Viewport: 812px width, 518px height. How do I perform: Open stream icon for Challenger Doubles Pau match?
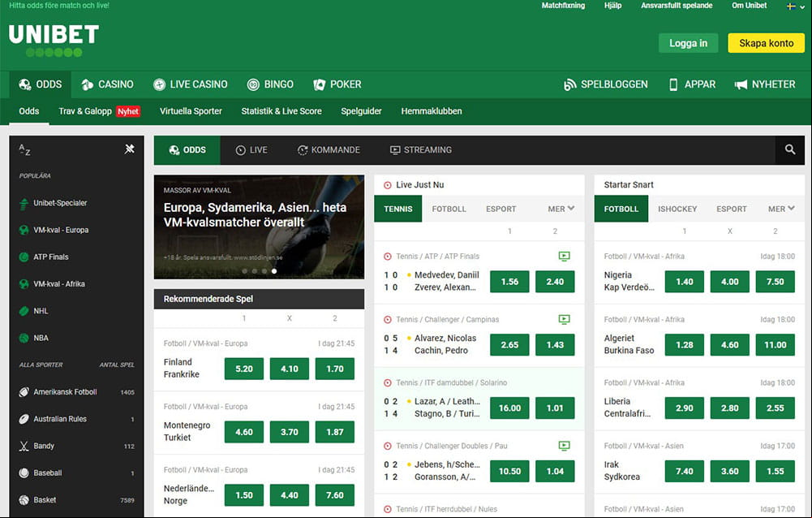coord(564,446)
